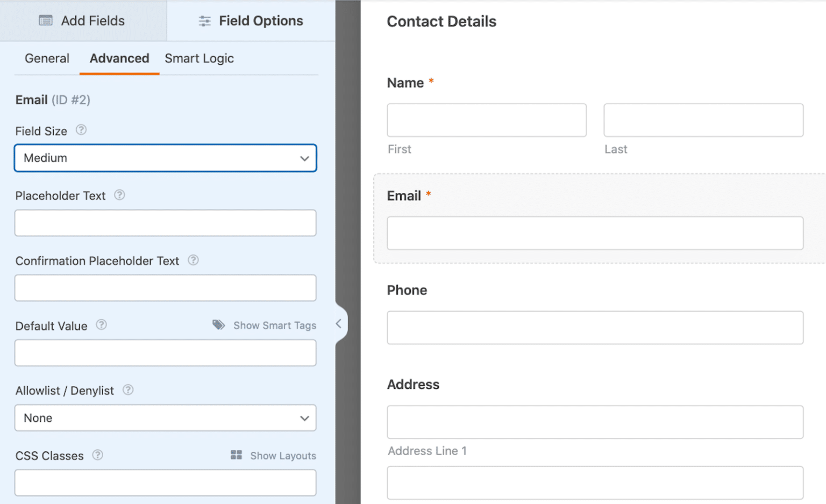Open the Field Size dropdown showing Medium
826x504 pixels.
(x=165, y=158)
